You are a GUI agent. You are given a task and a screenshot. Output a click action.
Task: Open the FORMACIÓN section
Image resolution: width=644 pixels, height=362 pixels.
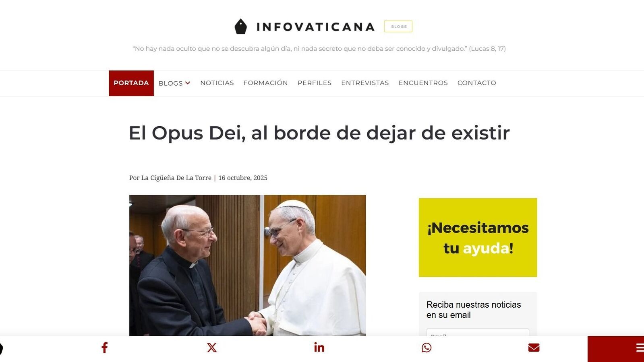click(266, 83)
